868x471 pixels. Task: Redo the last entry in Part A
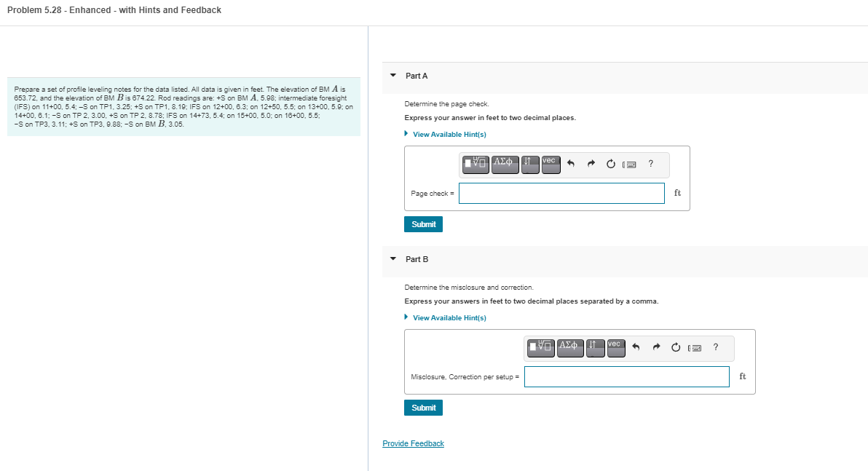click(591, 165)
